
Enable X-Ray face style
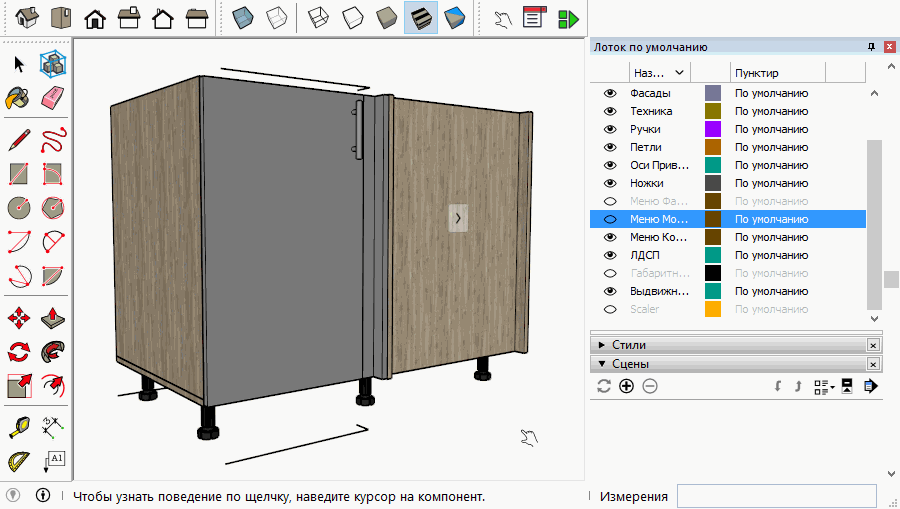click(x=243, y=18)
